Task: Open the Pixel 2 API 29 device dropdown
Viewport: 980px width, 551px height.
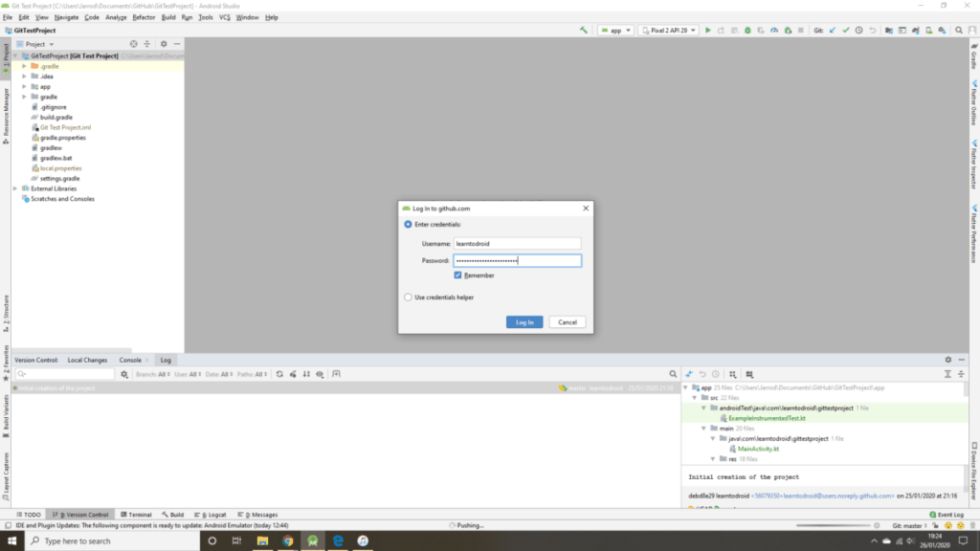Action: point(668,31)
